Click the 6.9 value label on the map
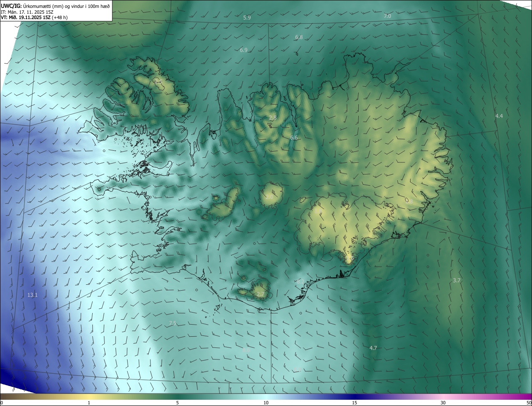The width and height of the screenshot is (532, 406). tap(244, 50)
